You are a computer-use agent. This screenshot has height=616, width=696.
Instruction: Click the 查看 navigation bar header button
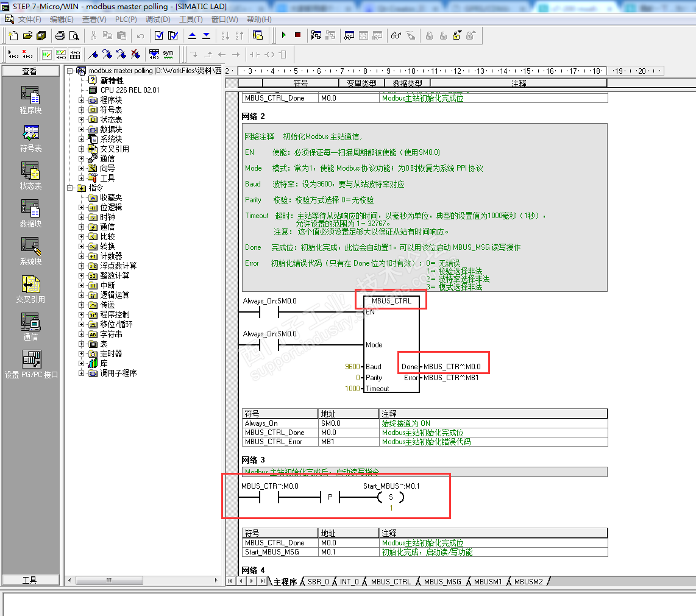[x=30, y=71]
